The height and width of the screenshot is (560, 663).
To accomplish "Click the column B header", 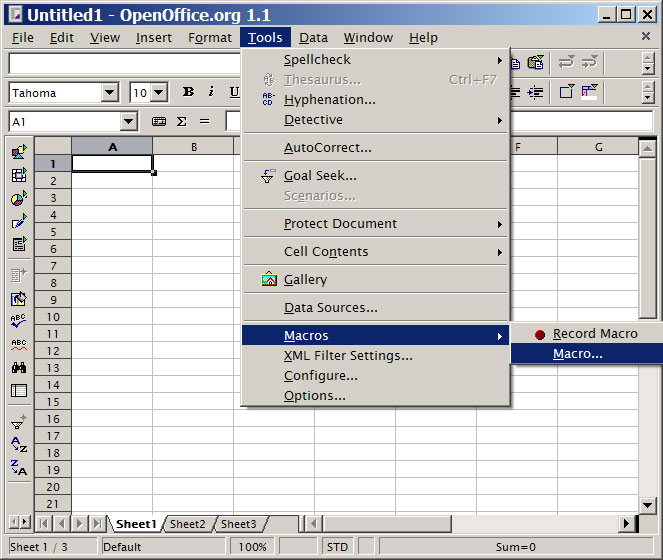I will tap(193, 147).
